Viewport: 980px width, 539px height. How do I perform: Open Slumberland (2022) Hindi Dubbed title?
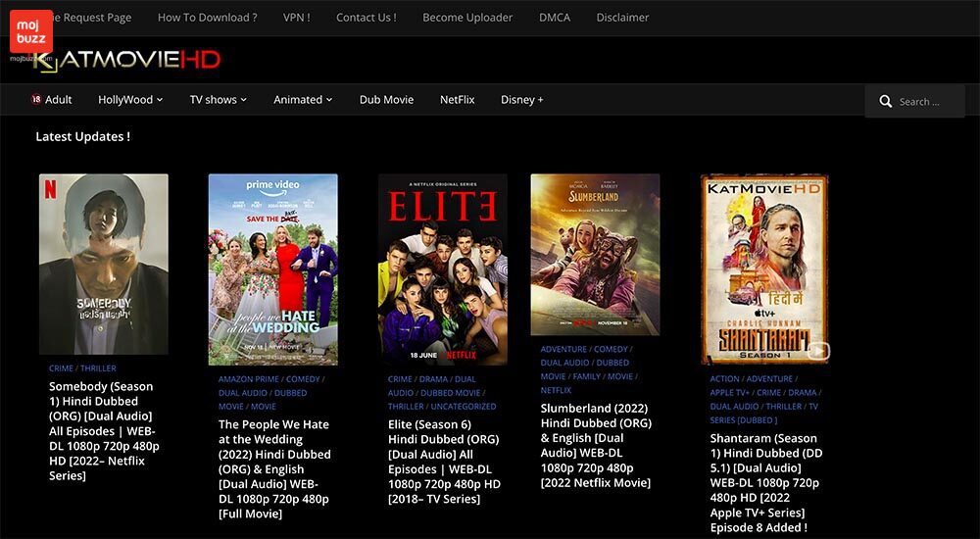tap(596, 445)
